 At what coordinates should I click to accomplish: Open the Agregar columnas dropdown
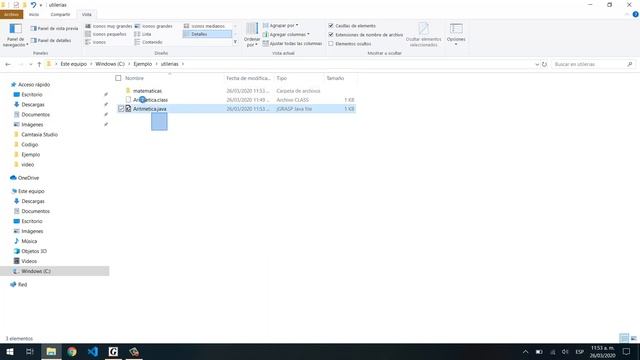(286, 35)
